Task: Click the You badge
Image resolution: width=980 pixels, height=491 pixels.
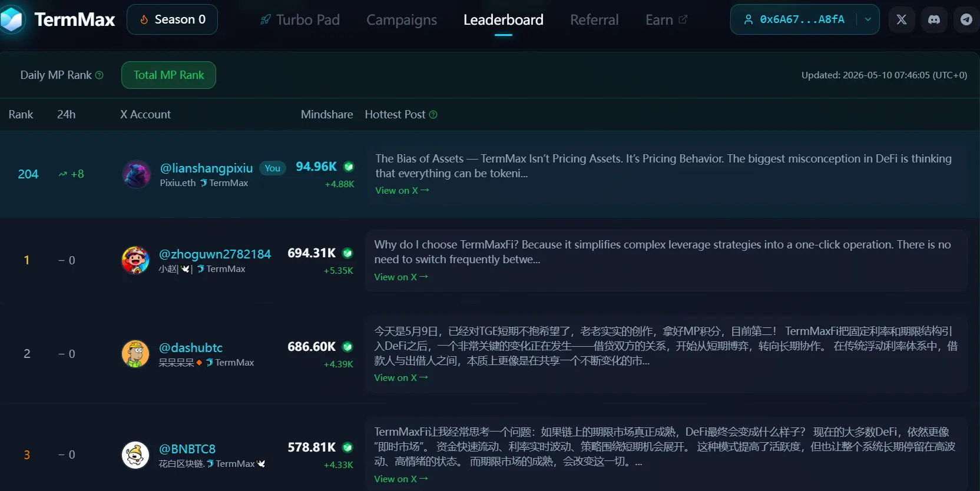Action: pos(273,168)
